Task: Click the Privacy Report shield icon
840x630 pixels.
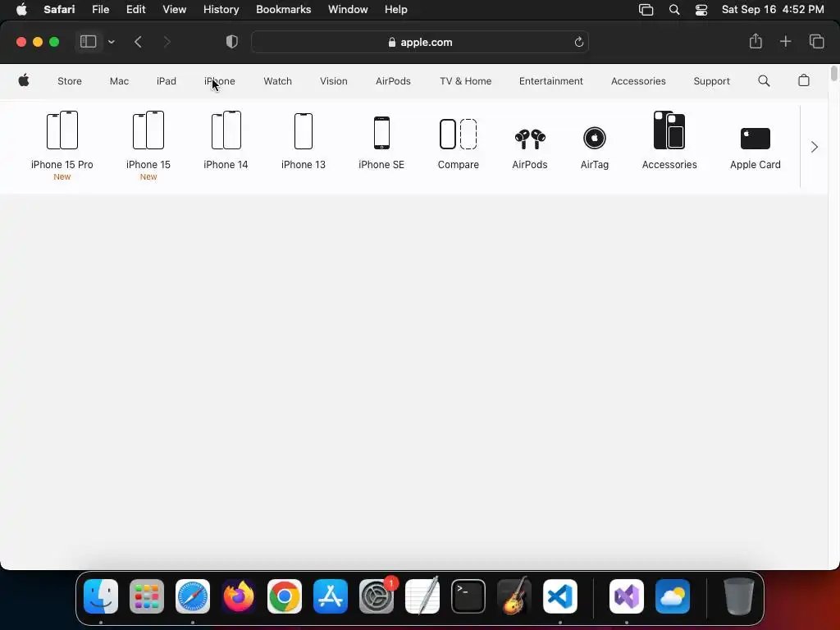Action: pyautogui.click(x=232, y=42)
